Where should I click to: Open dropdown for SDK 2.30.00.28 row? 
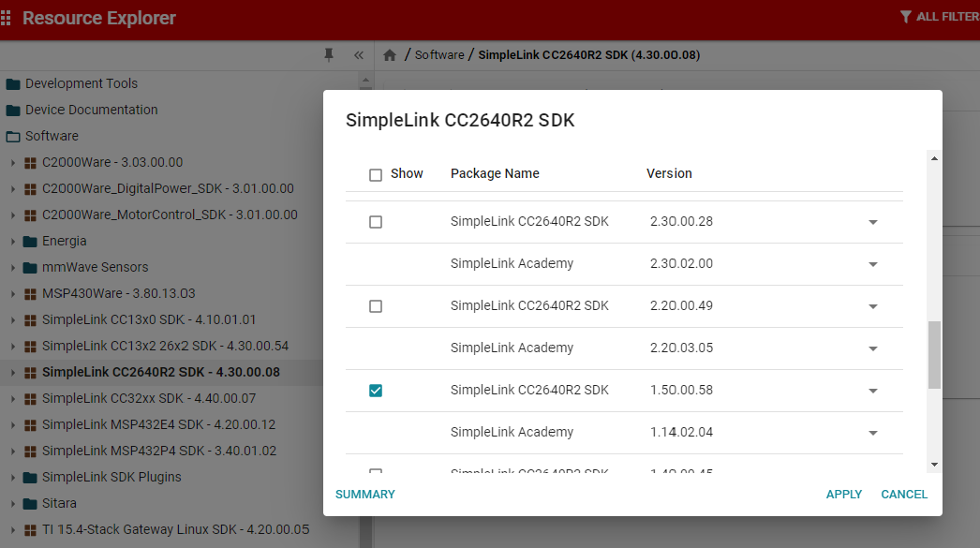873,222
